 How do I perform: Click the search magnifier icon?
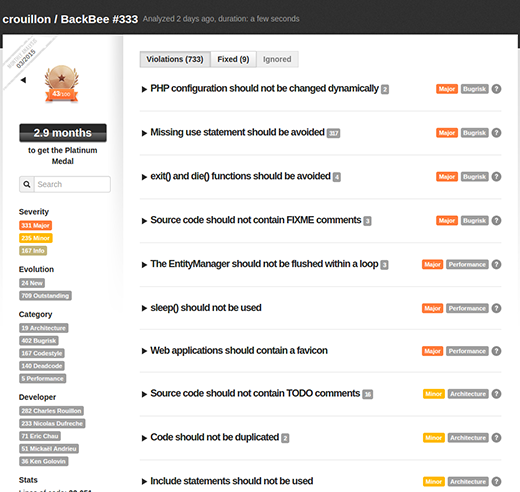click(27, 184)
